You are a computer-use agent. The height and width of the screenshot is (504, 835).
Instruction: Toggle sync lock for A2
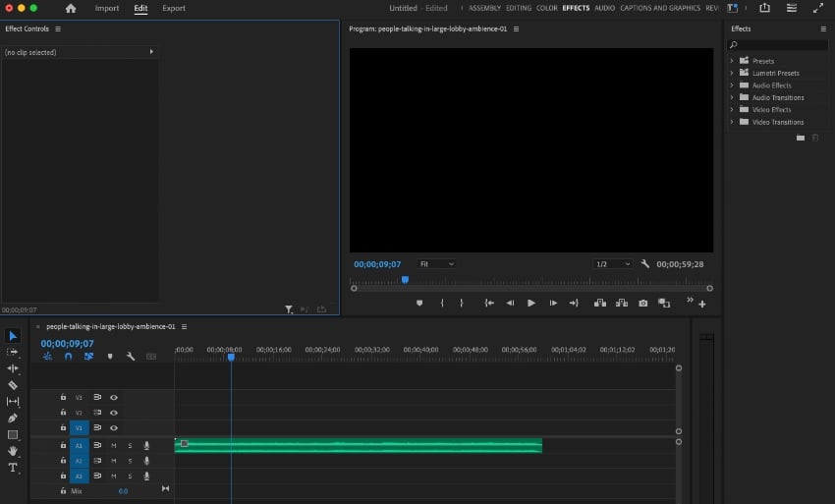pyautogui.click(x=97, y=461)
